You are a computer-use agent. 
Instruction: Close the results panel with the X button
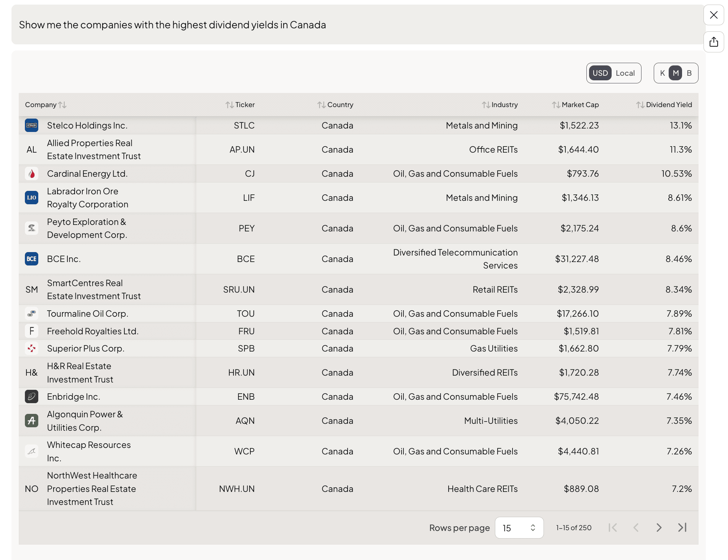coord(713,15)
